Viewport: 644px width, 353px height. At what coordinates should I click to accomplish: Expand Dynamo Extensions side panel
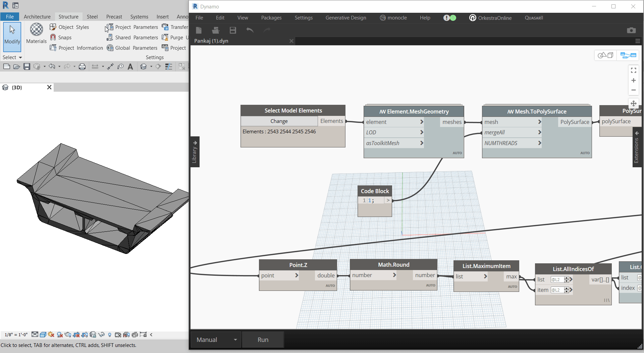click(637, 148)
